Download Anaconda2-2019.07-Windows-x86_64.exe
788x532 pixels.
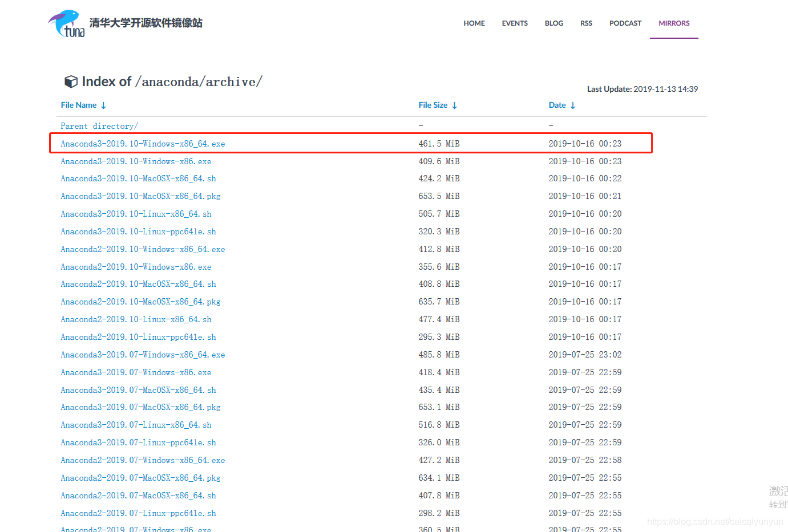coord(143,460)
